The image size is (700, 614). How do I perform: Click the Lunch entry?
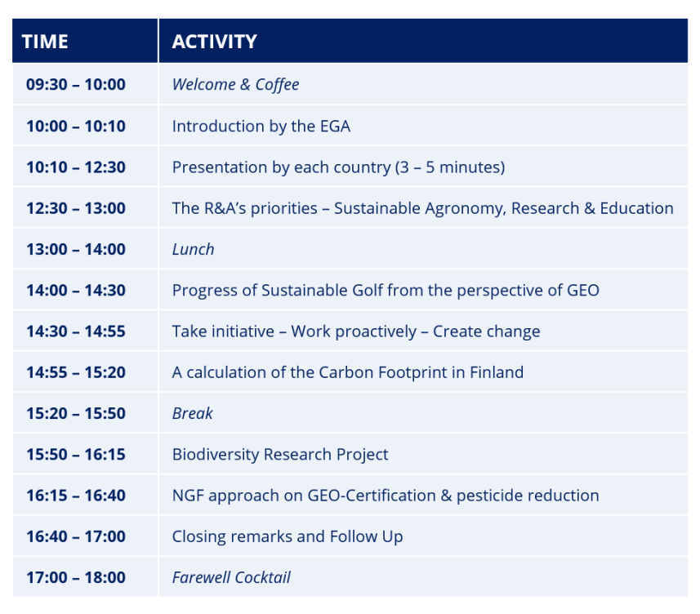point(194,250)
